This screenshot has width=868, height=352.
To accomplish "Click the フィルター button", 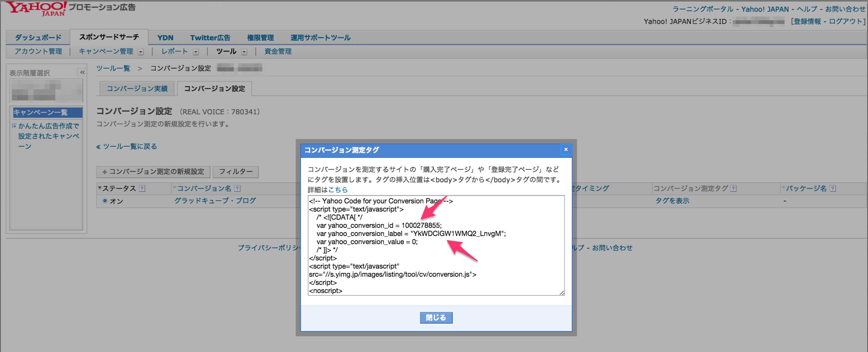I will (x=236, y=172).
